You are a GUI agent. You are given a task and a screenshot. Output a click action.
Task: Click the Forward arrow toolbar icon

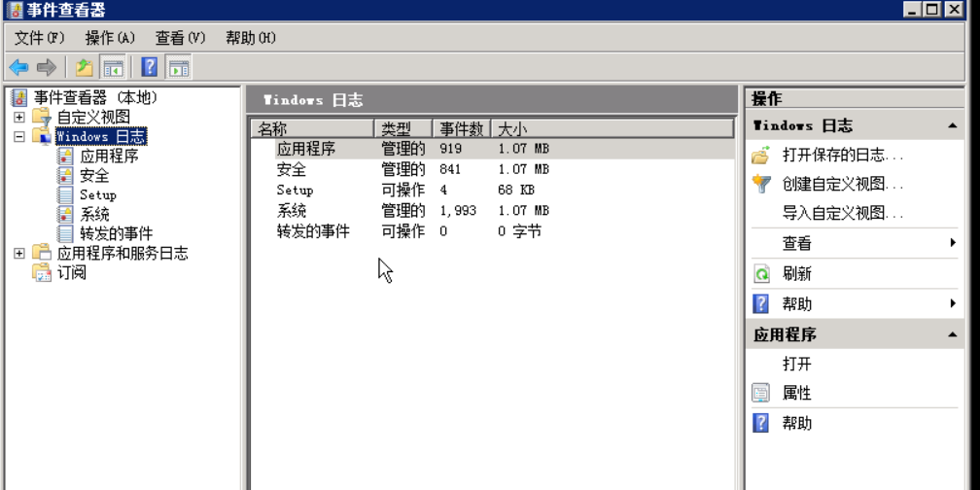click(47, 67)
